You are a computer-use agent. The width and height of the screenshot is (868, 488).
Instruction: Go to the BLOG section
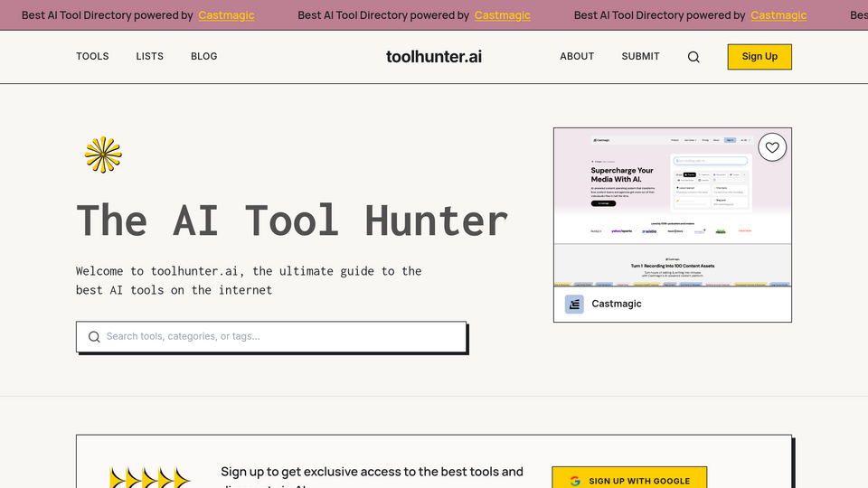pos(204,56)
